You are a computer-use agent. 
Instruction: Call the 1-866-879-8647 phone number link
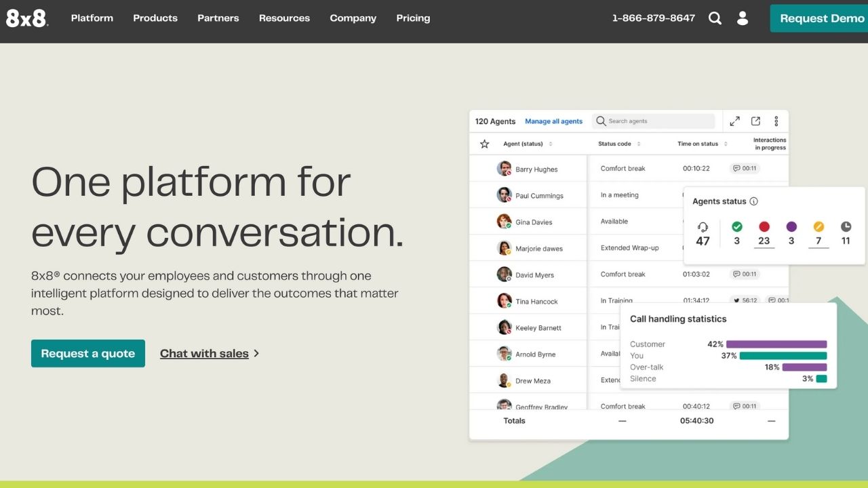point(654,18)
